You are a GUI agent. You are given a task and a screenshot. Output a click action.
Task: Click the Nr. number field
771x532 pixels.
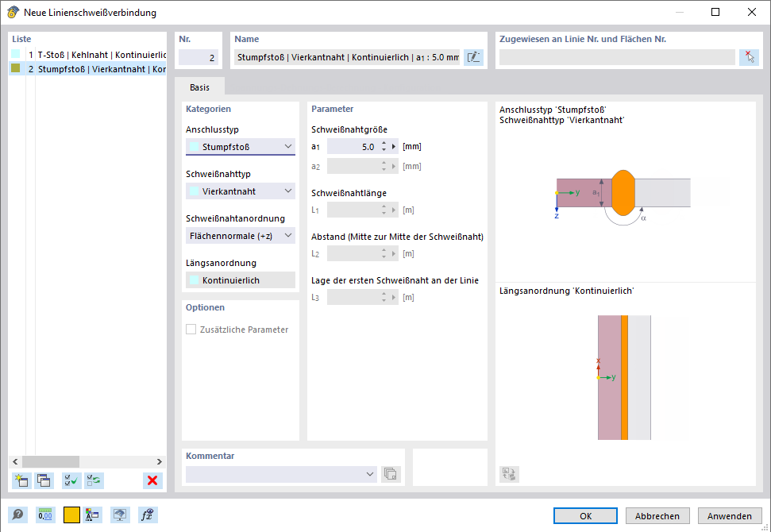point(199,57)
